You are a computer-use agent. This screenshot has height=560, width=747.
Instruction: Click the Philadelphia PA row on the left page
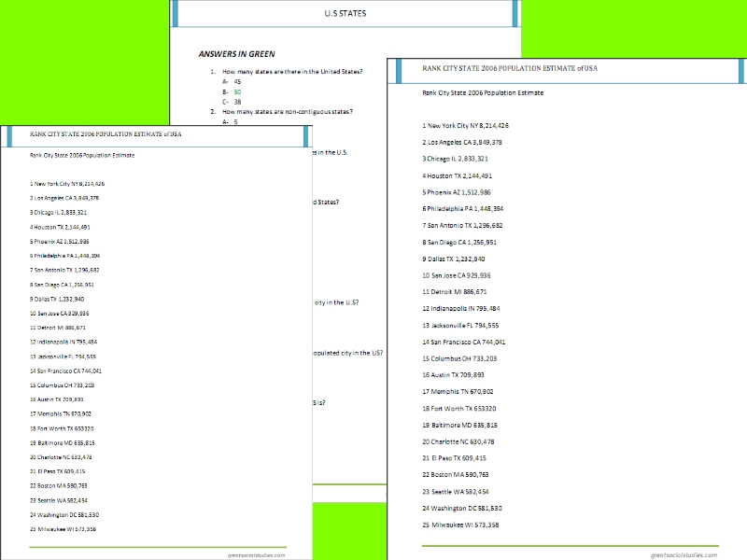[x=64, y=256]
